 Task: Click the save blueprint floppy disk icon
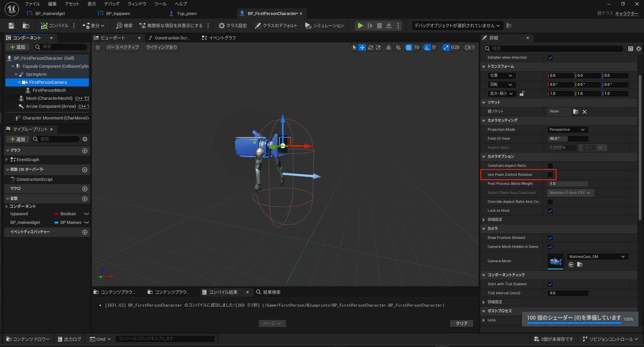11,26
